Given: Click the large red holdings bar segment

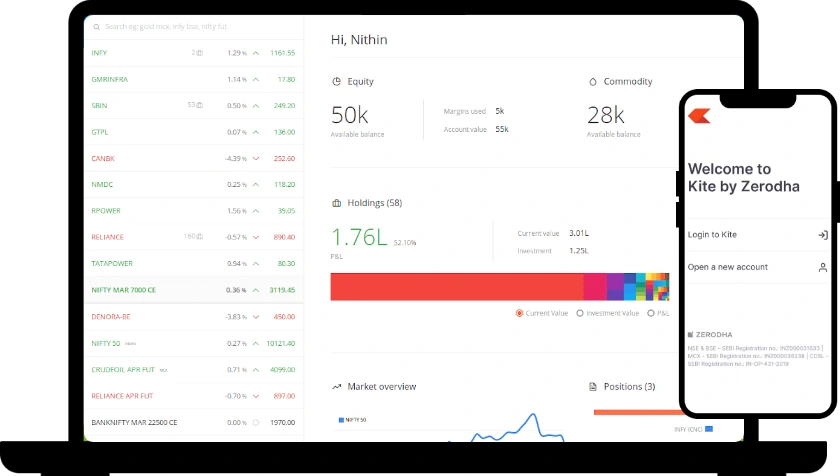Looking at the screenshot, I should click(x=457, y=286).
